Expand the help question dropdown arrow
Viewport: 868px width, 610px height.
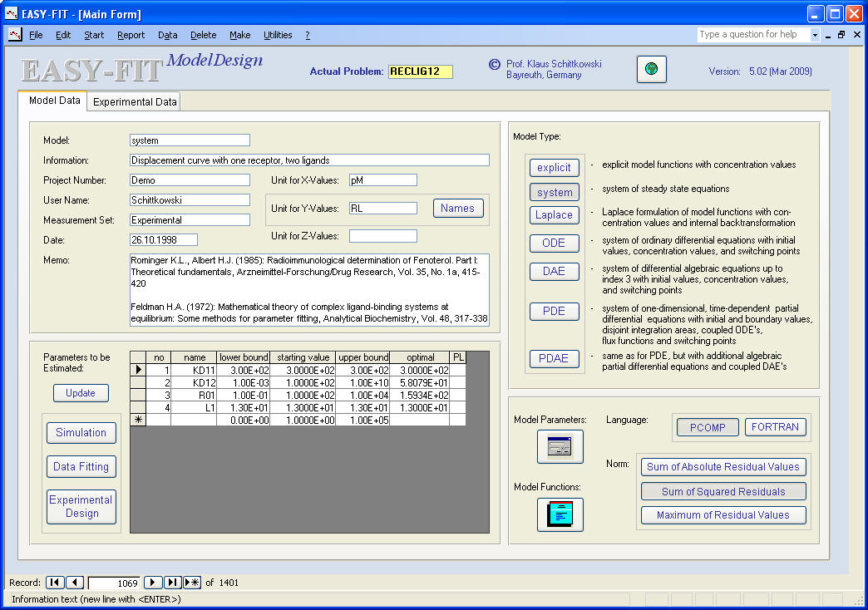point(815,35)
